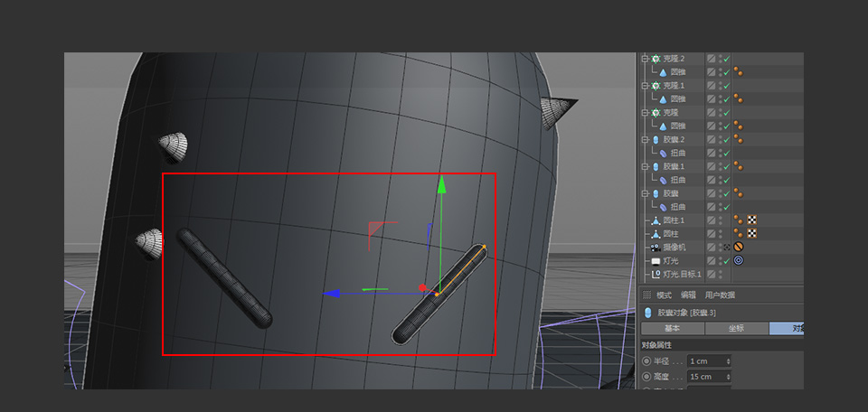The image size is (868, 412).
Task: Select the protection tag on 摄像机
Action: pos(738,248)
